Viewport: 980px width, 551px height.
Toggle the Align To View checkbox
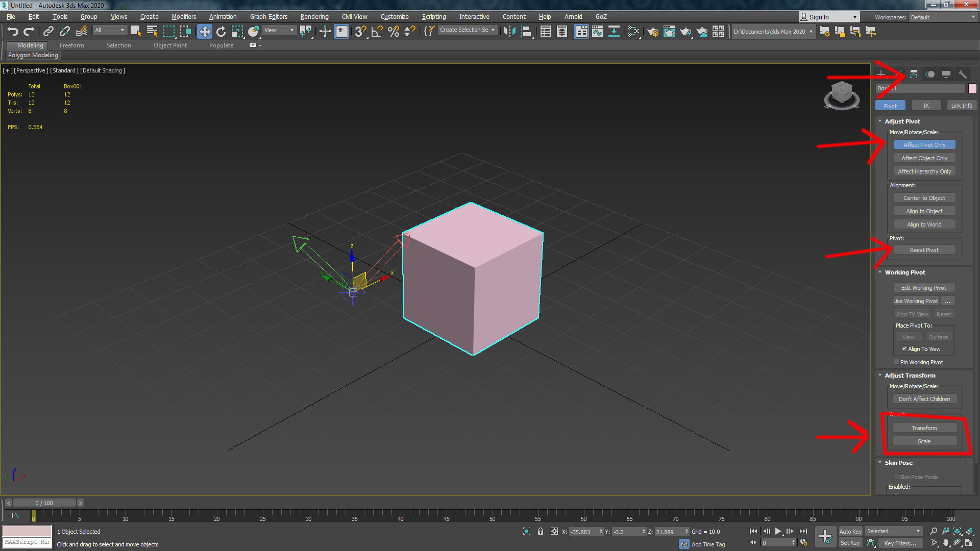click(904, 349)
